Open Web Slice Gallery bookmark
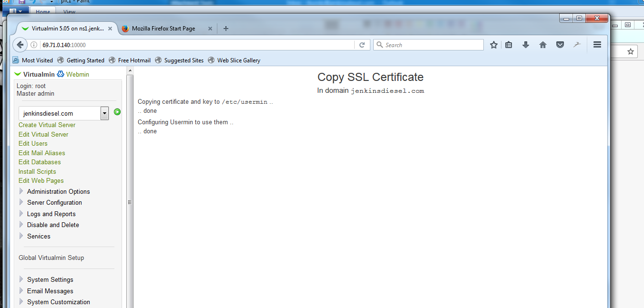Viewport: 644px width, 308px height. point(234,60)
